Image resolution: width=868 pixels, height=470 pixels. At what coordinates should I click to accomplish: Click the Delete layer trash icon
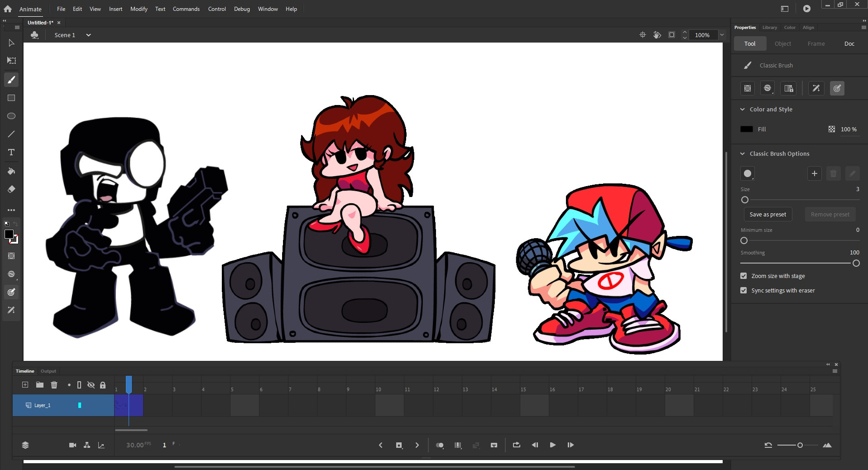[54, 385]
